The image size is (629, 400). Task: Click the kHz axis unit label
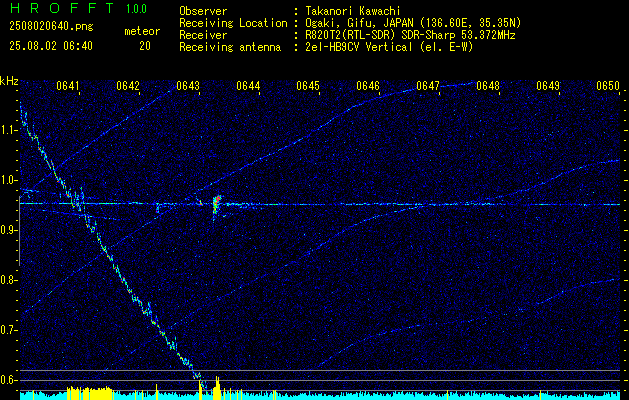pyautogui.click(x=9, y=81)
